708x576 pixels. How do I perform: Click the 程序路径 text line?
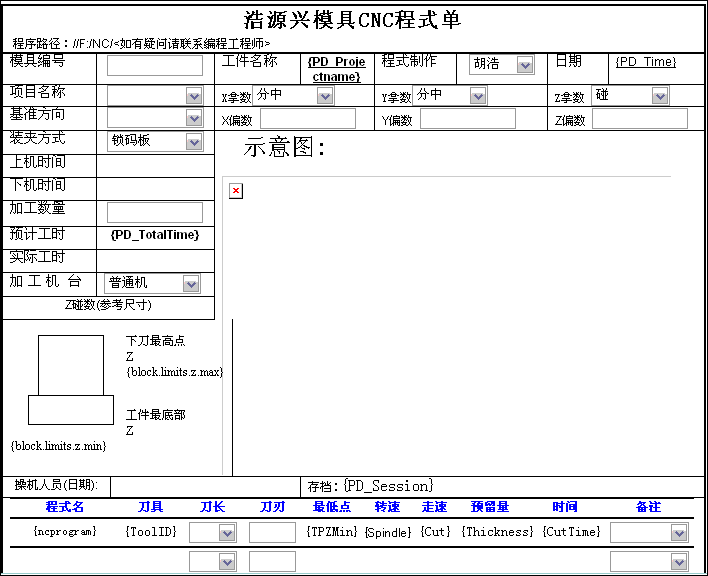click(x=141, y=43)
